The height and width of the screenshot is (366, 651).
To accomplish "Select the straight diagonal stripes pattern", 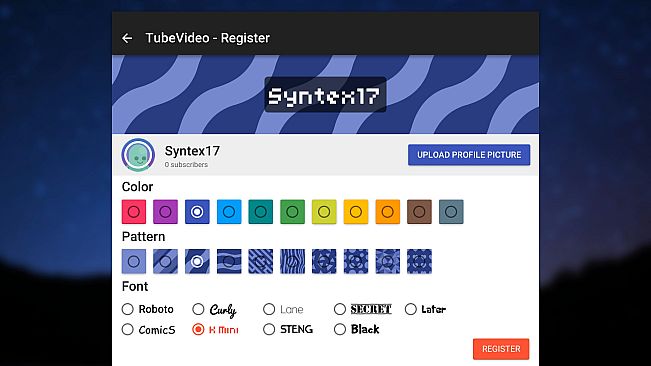I will click(x=165, y=261).
